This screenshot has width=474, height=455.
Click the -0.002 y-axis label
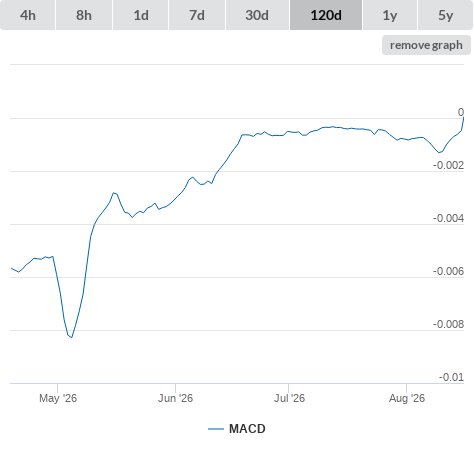448,165
